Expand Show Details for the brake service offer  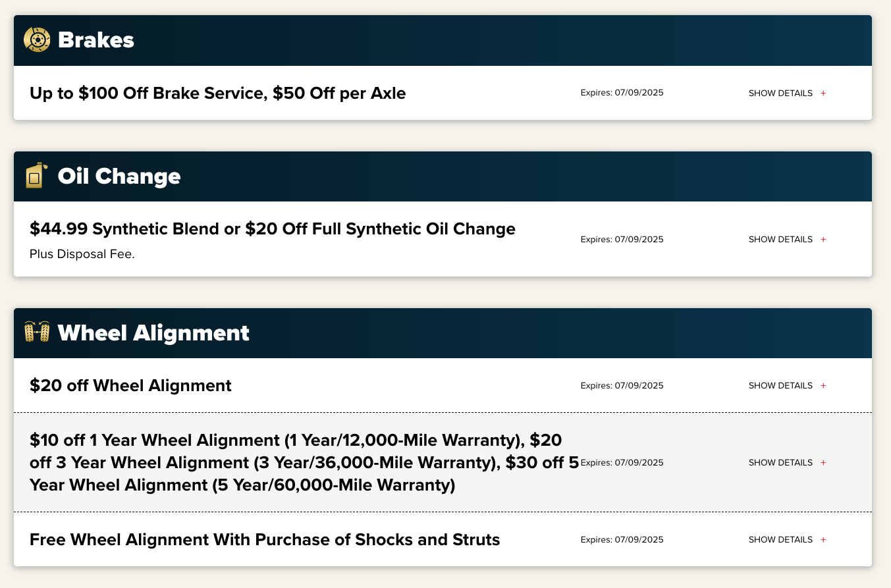pos(780,94)
